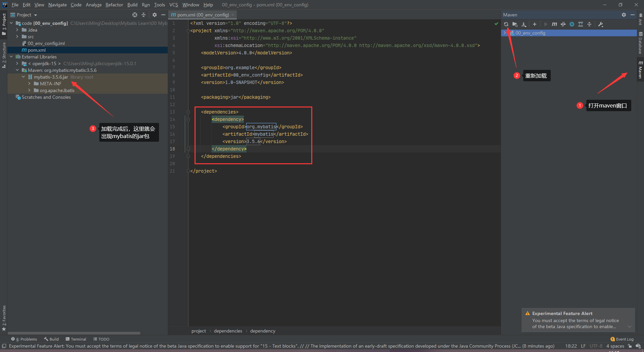Image resolution: width=644 pixels, height=352 pixels.
Task: Collapse all nodes in Maven tool window
Action: tap(589, 24)
